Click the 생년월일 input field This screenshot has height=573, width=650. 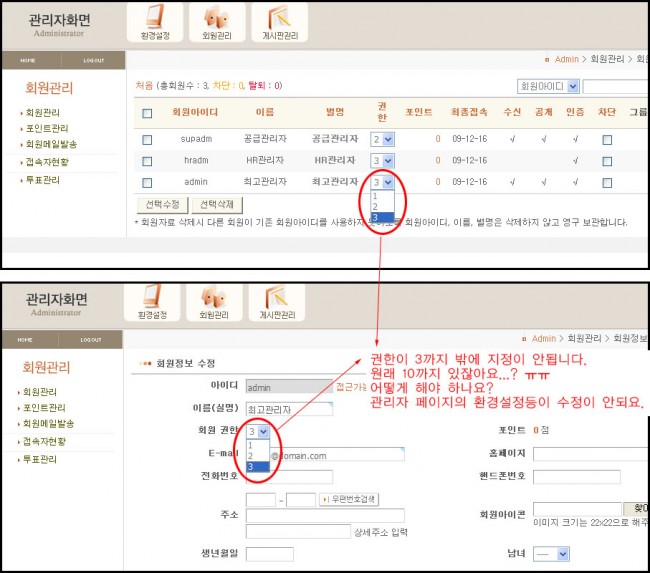269,554
